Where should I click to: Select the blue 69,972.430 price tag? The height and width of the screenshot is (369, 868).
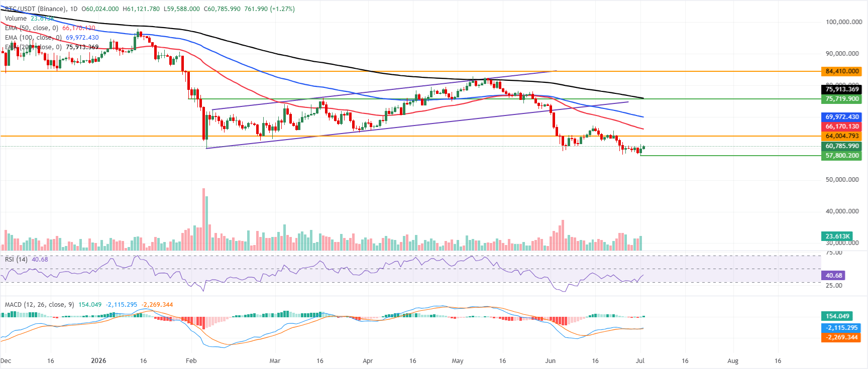pos(842,117)
